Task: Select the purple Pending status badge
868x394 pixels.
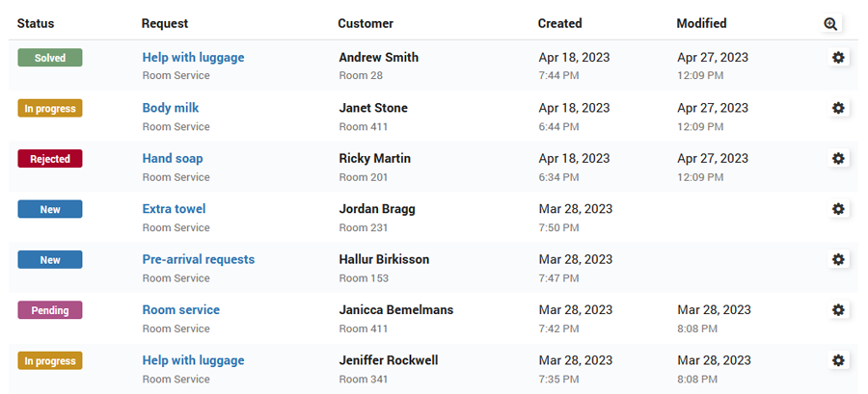Action: tap(50, 310)
